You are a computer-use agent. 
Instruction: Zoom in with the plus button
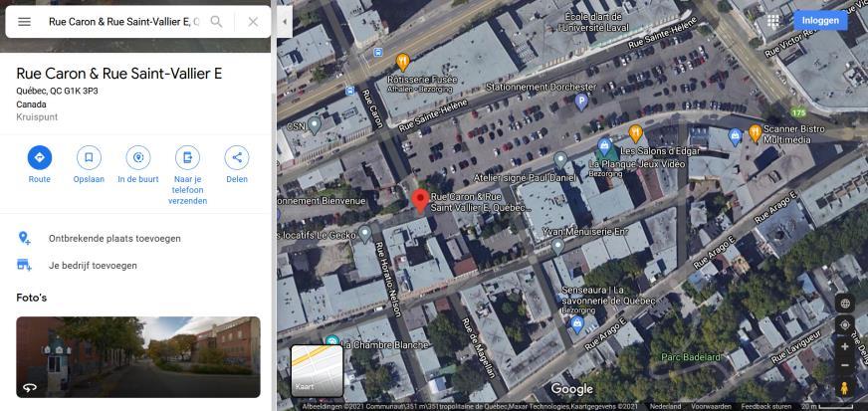tap(845, 347)
